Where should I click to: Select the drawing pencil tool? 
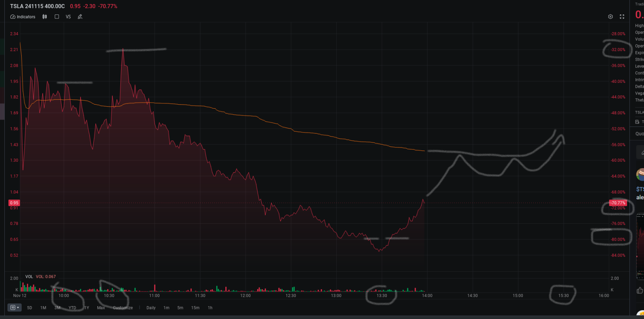coord(80,17)
